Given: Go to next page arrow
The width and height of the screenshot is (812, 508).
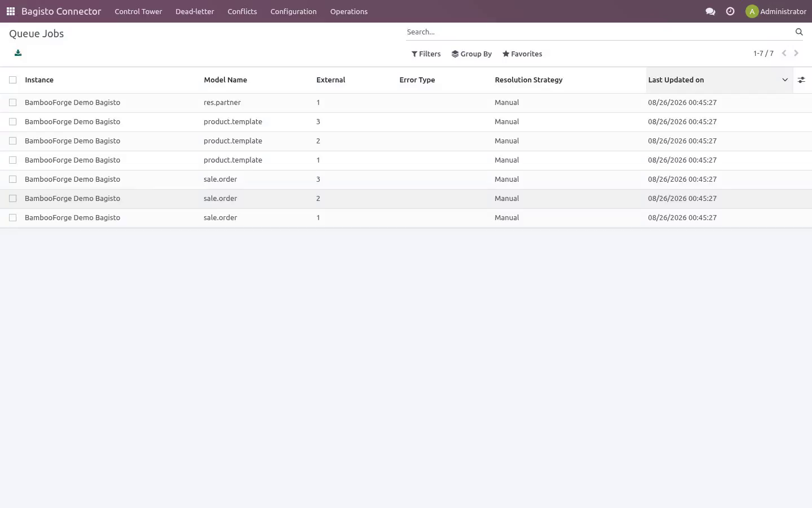Looking at the screenshot, I should (796, 53).
